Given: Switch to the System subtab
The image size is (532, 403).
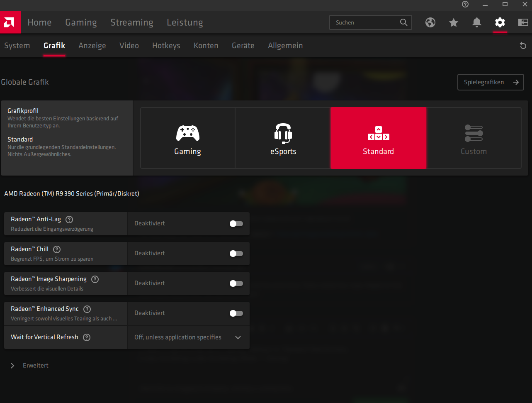Looking at the screenshot, I should point(17,46).
